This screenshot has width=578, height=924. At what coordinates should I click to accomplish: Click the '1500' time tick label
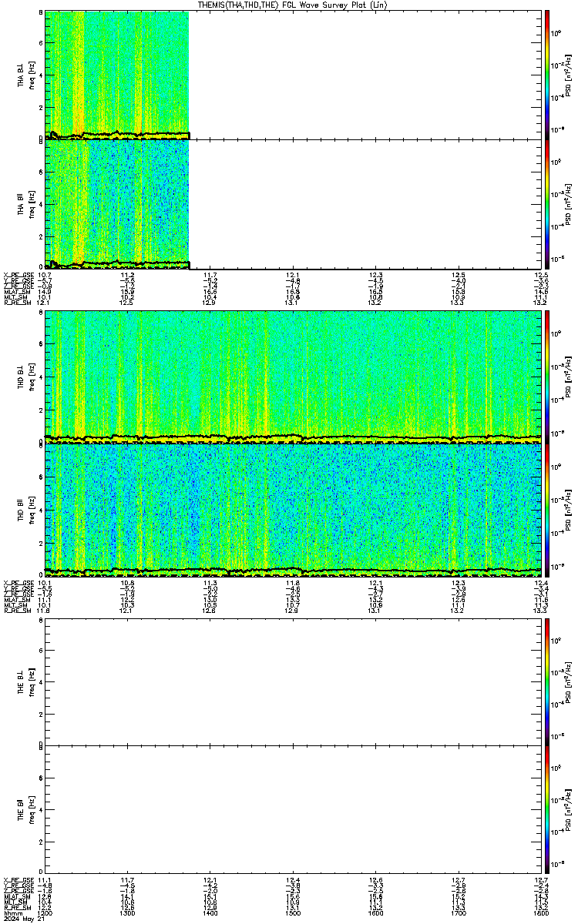(293, 913)
